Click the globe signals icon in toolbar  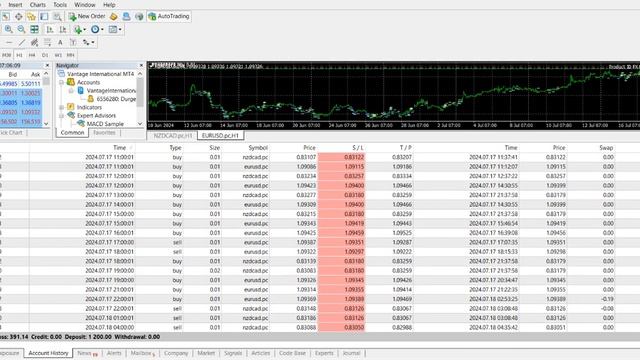click(139, 16)
